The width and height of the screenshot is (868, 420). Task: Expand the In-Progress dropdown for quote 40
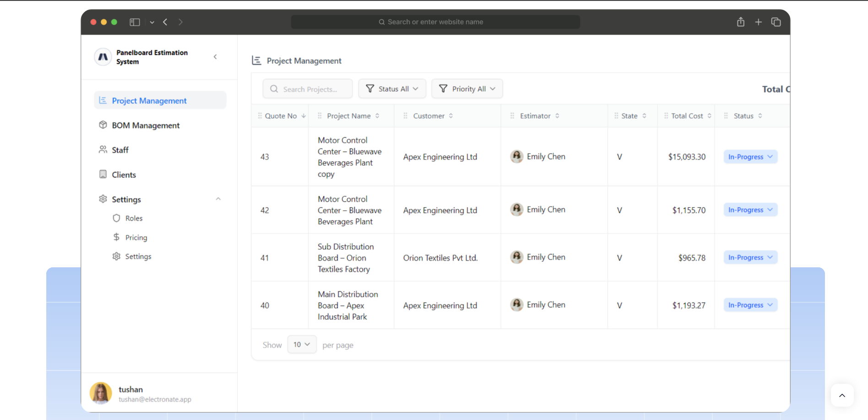pos(750,304)
